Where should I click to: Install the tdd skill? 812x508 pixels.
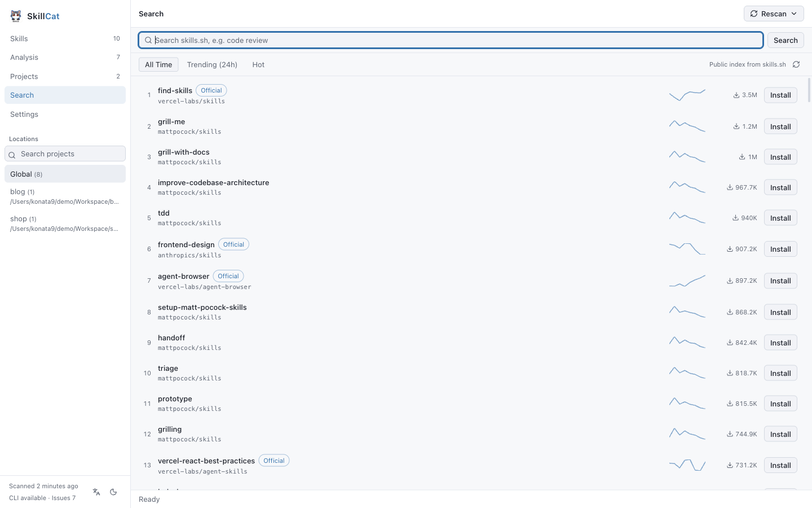[x=780, y=218]
